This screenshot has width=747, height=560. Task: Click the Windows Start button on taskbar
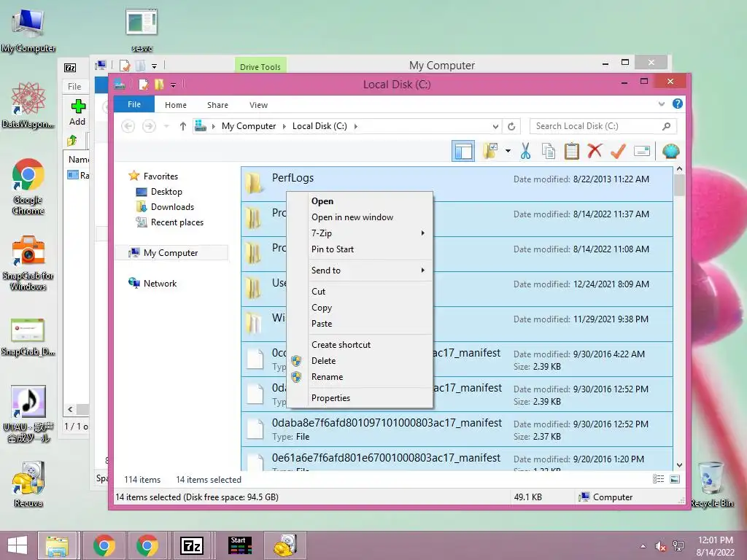click(x=18, y=545)
